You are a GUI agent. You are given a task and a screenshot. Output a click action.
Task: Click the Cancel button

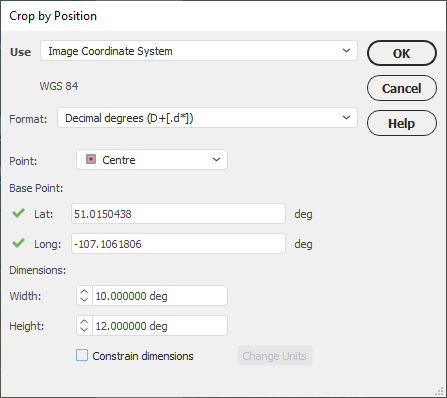click(402, 88)
